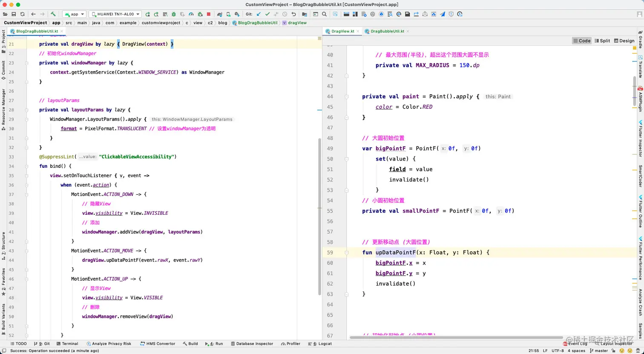The height and width of the screenshot is (354, 644).
Task: Click the Debug app bug icon
Action: [174, 14]
